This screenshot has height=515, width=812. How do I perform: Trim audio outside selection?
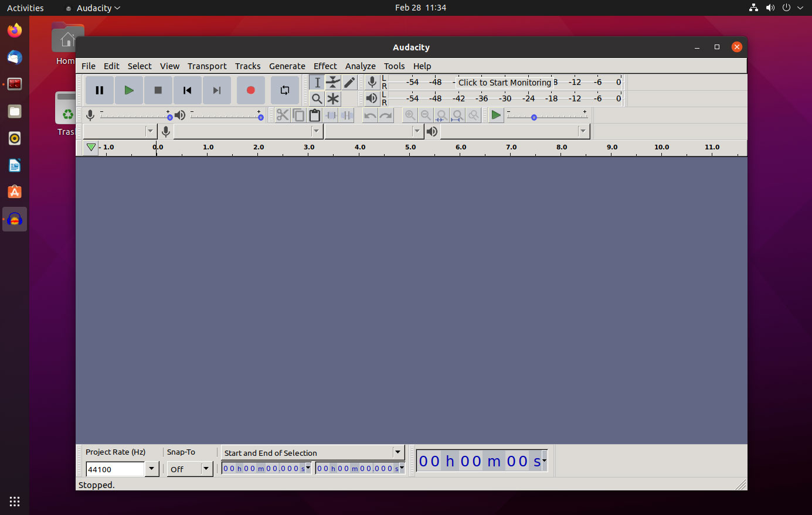click(331, 115)
